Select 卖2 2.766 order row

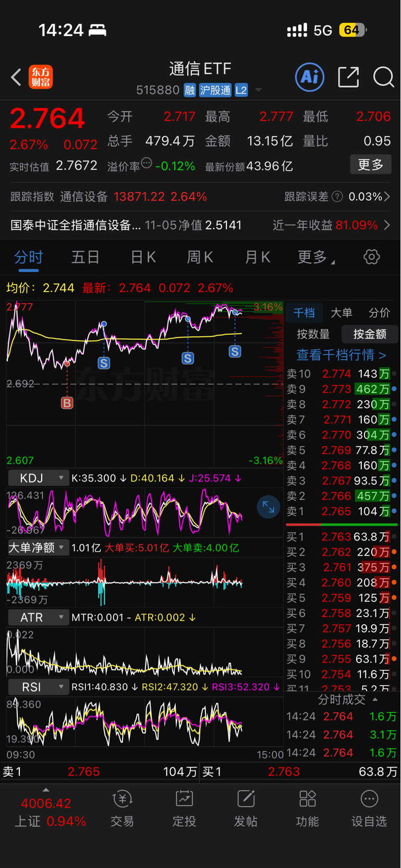342,496
